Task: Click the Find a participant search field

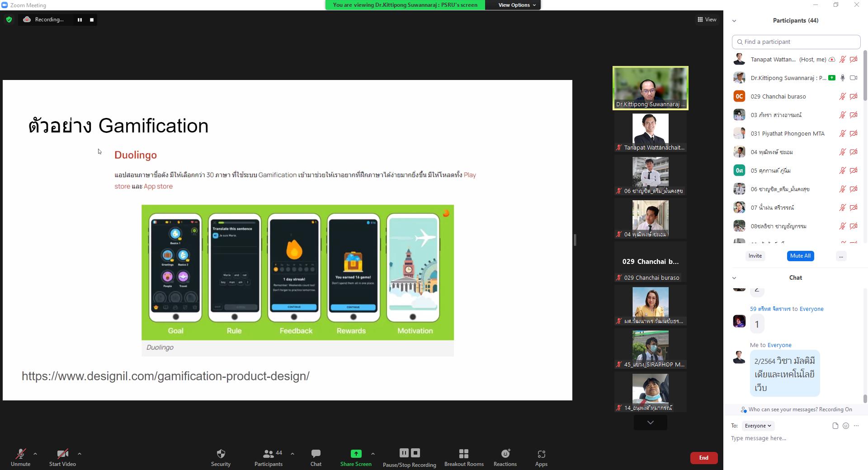Action: coord(796,42)
